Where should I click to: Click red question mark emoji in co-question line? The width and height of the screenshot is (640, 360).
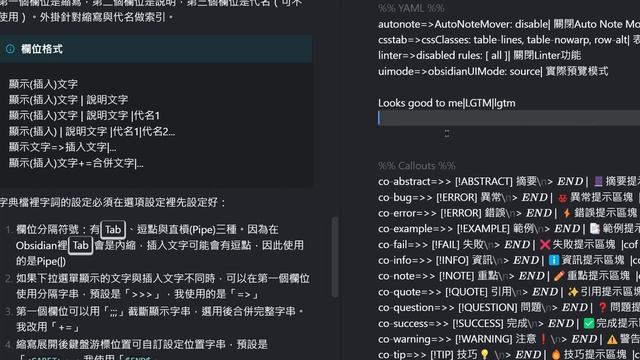[602, 307]
